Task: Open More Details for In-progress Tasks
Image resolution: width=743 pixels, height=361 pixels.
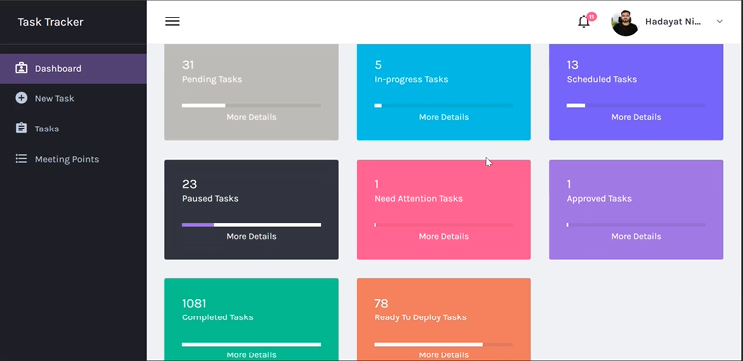Action: pos(444,117)
